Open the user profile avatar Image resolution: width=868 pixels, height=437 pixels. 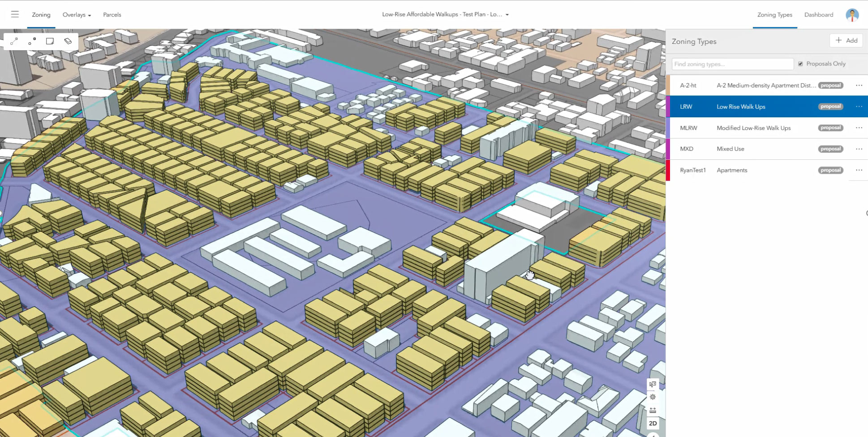852,15
